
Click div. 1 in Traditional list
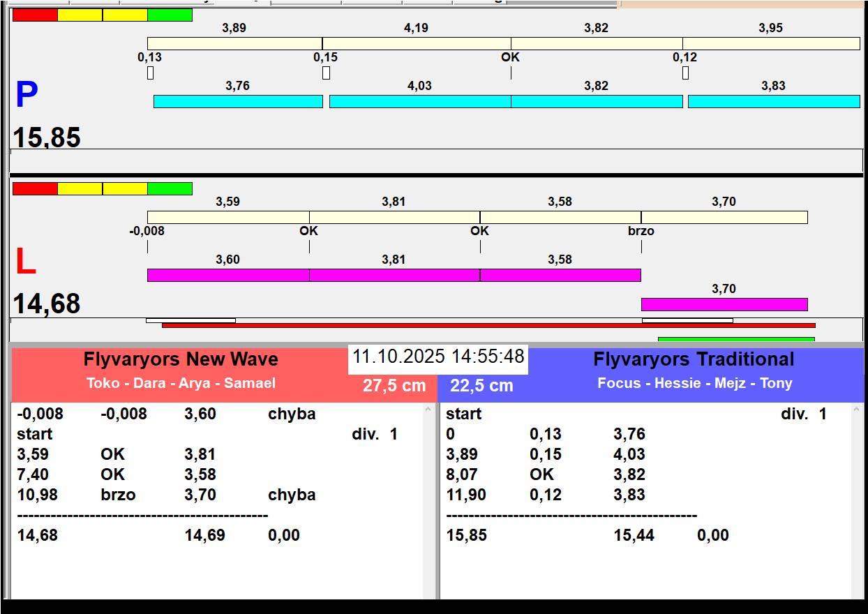click(803, 414)
